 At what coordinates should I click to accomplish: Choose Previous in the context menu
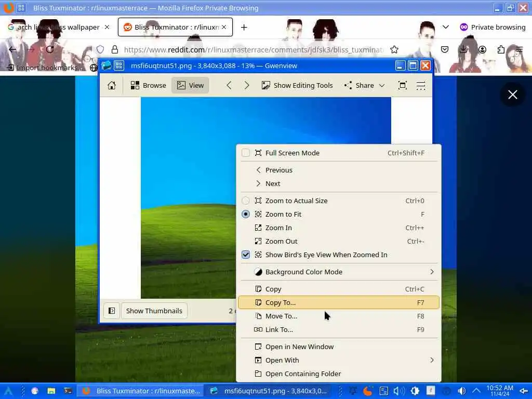(x=339, y=170)
